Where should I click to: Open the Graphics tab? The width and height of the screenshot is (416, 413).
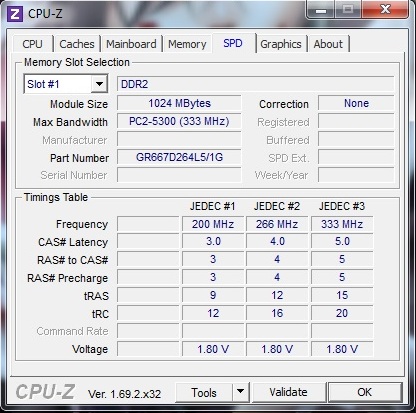point(281,44)
